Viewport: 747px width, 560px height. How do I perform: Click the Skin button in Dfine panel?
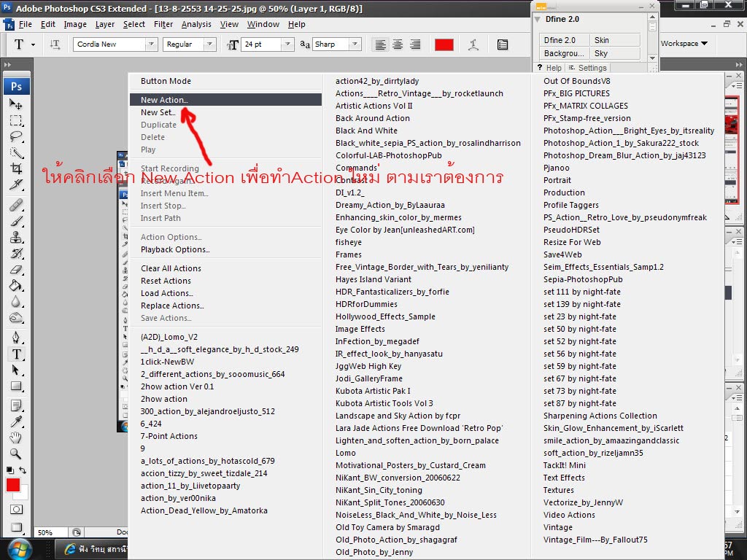615,40
